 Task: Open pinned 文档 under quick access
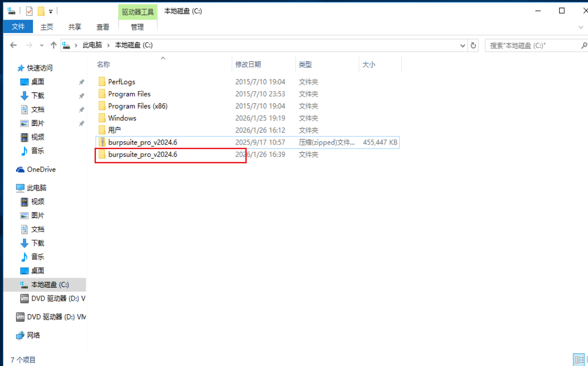tap(38, 109)
